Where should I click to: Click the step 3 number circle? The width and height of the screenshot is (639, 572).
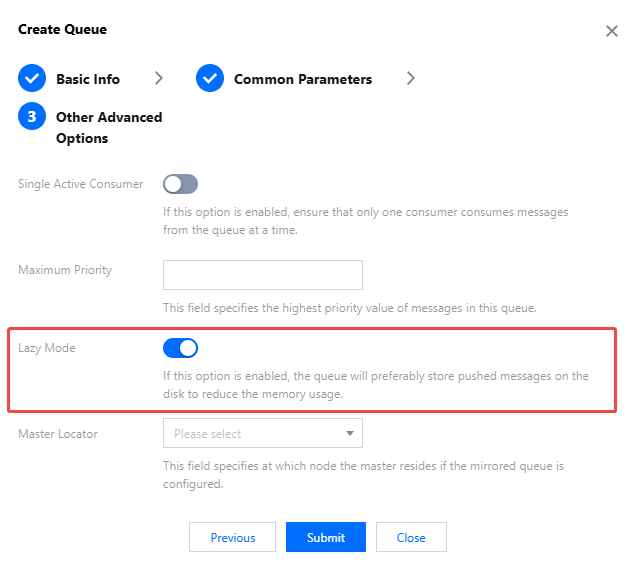32,117
